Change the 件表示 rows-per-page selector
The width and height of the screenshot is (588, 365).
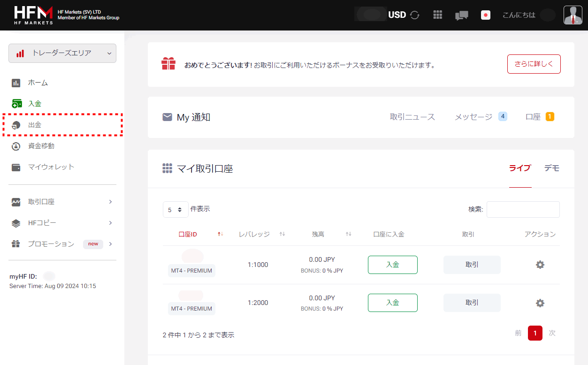pos(176,210)
